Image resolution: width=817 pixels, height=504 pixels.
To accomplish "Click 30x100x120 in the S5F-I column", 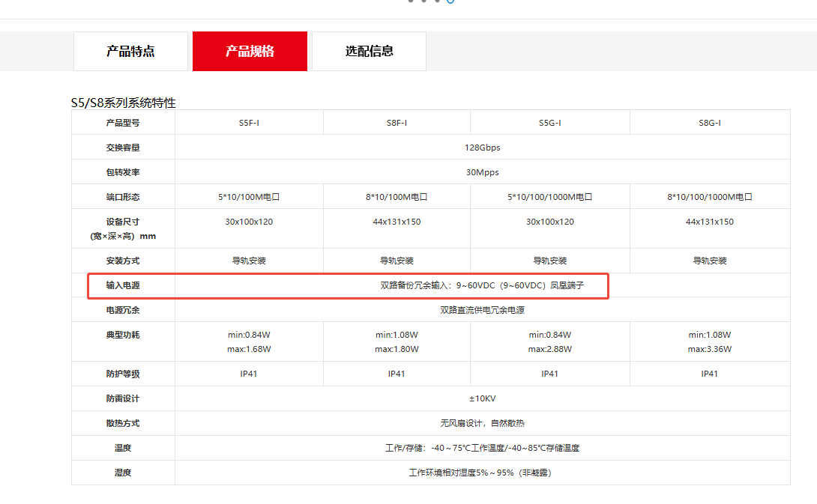I will point(249,222).
